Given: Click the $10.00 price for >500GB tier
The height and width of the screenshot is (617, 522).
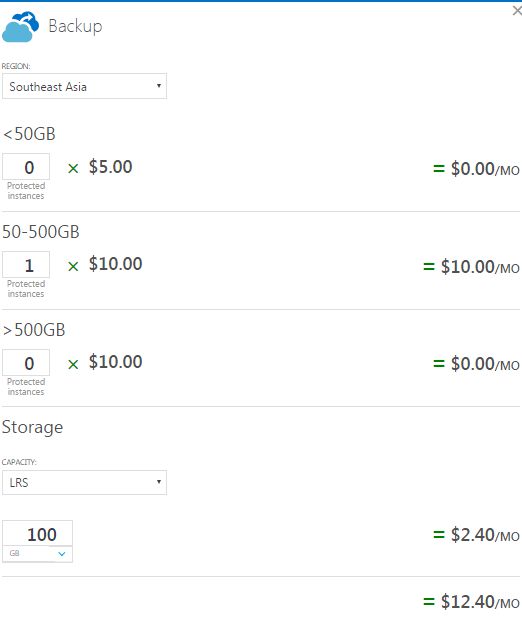Looking at the screenshot, I should point(116,362).
